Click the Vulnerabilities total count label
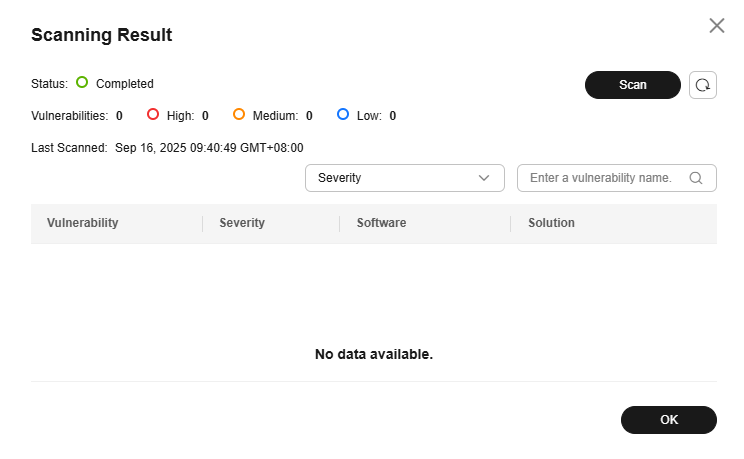 pos(69,116)
